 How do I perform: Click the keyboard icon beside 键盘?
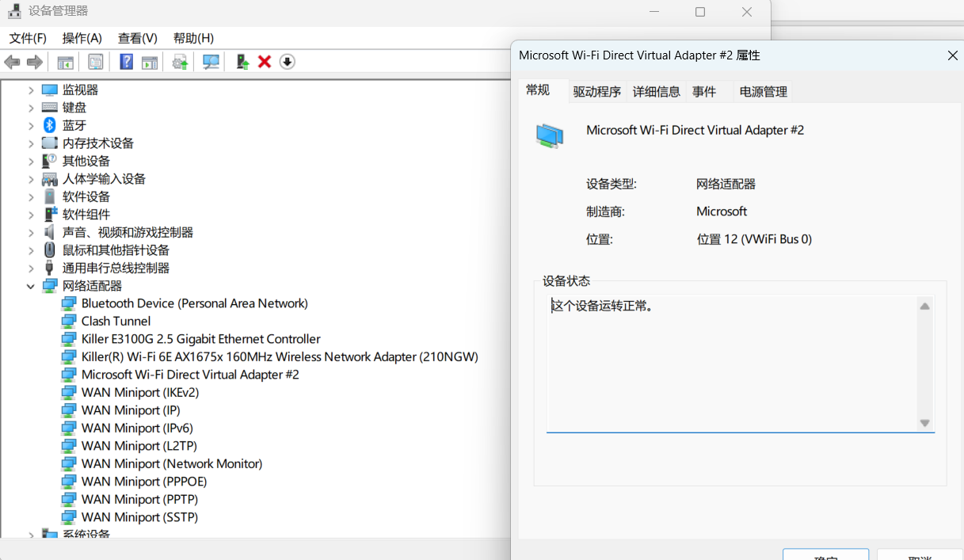pos(50,108)
